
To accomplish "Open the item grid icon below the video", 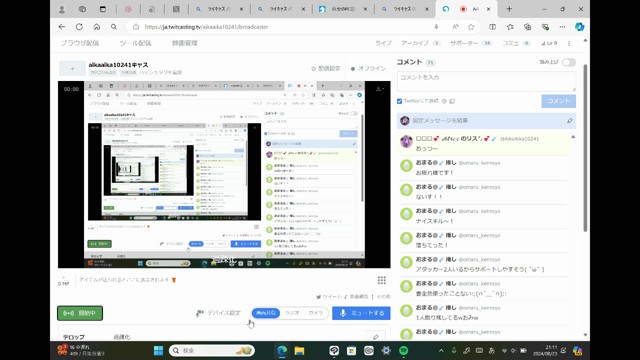I will pyautogui.click(x=382, y=280).
